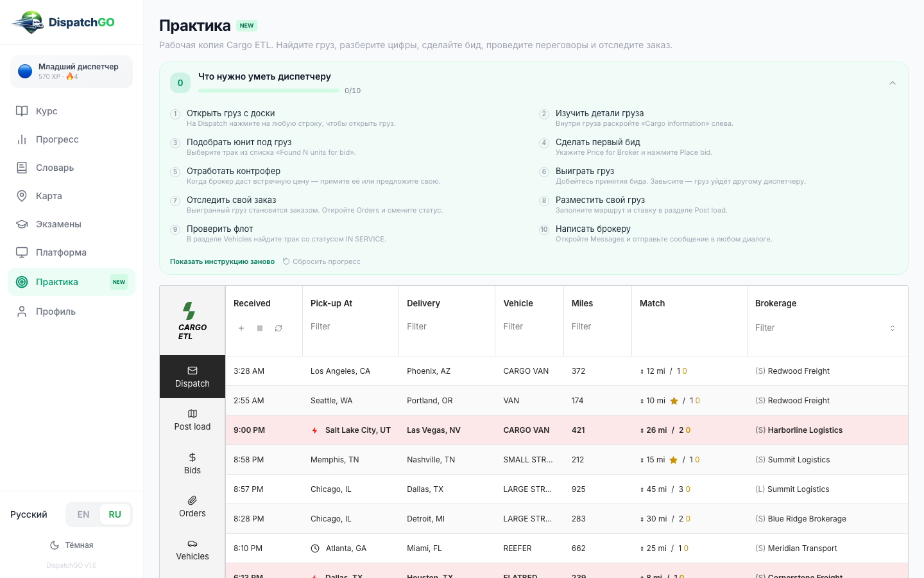Pause the feed under the Received column
This screenshot has width=924, height=578.
pos(260,328)
